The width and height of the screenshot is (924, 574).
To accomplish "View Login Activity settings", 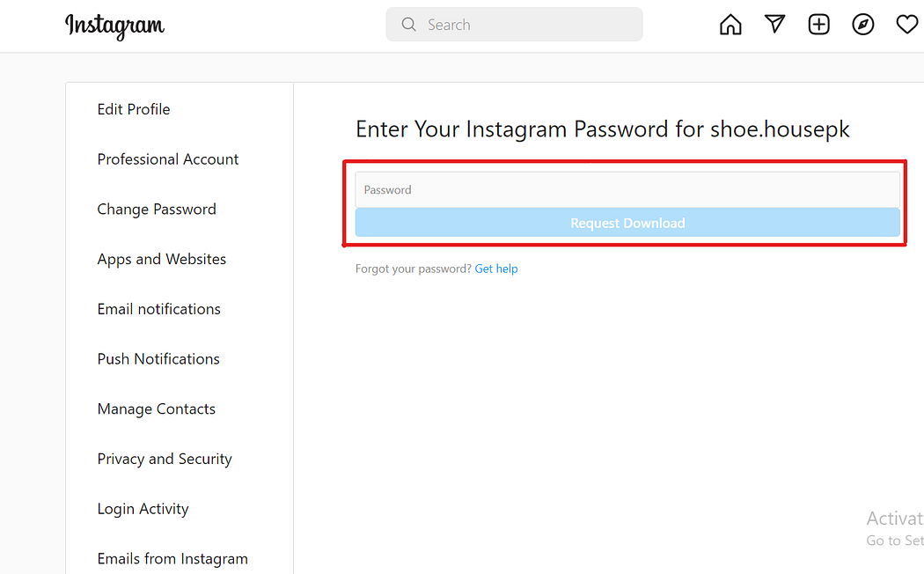I will coord(143,509).
